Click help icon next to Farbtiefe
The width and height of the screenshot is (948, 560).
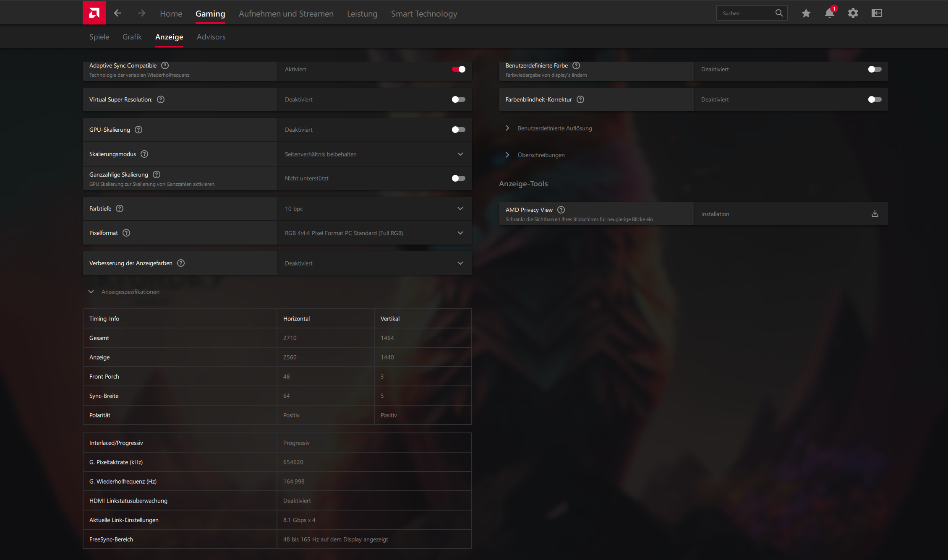click(120, 208)
